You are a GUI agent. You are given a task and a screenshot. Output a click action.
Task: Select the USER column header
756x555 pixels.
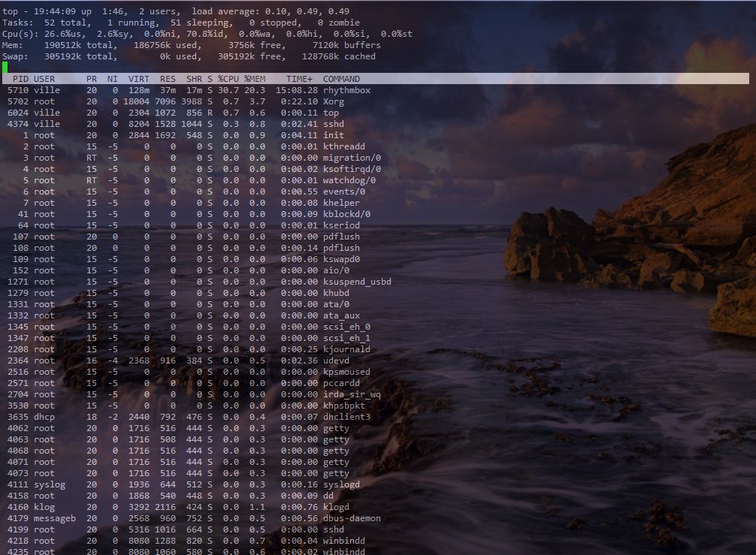pos(44,79)
